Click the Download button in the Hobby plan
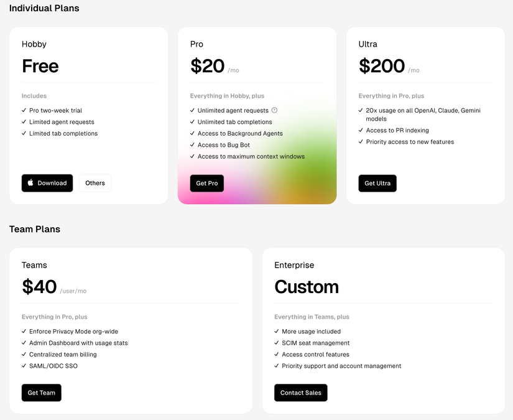This screenshot has height=420, width=513. tap(47, 183)
